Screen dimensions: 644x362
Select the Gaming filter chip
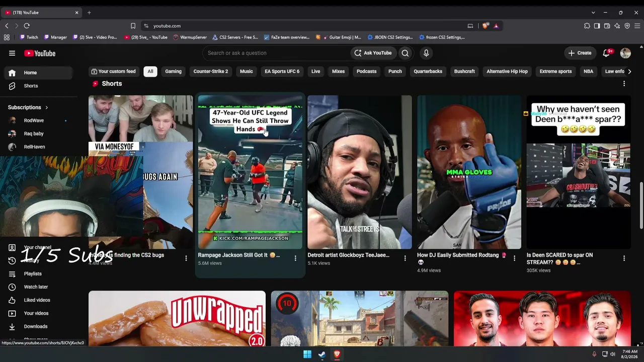[x=173, y=71]
